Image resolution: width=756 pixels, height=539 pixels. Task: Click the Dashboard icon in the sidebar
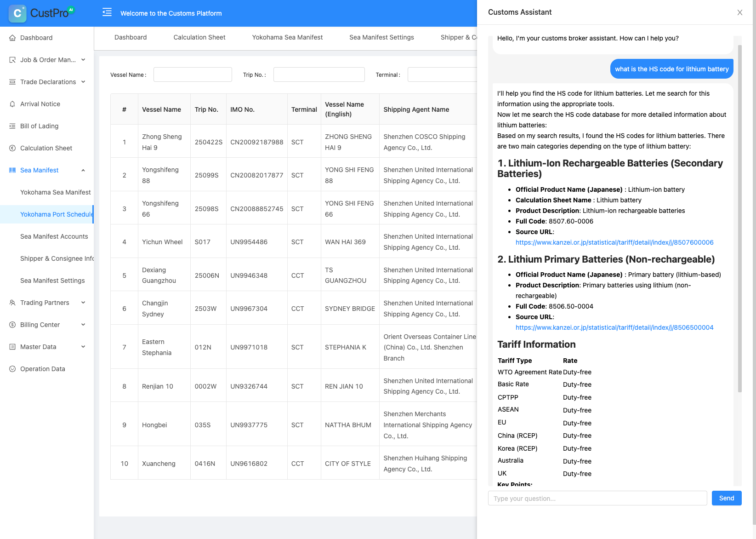(x=12, y=38)
